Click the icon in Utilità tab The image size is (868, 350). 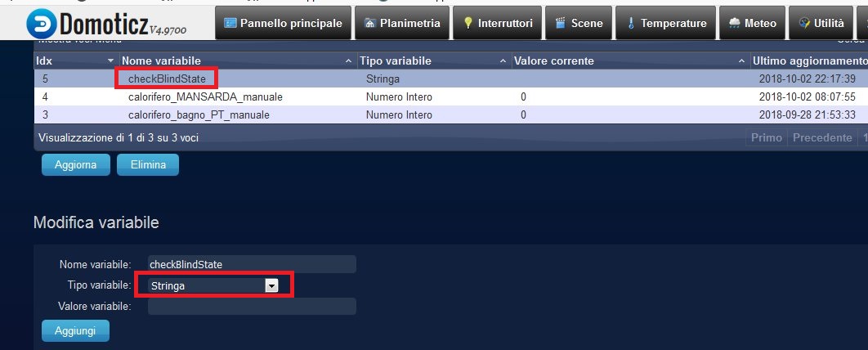[x=805, y=23]
